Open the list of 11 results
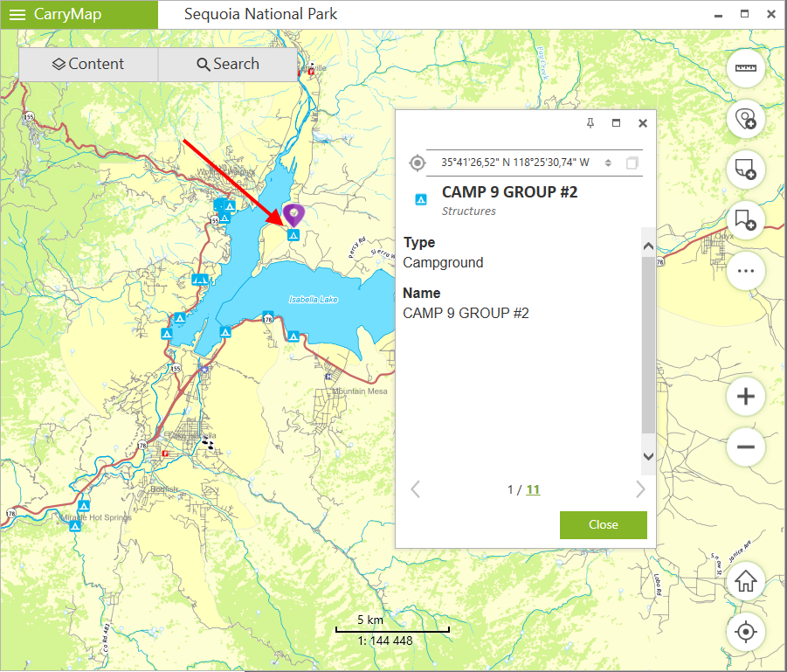The image size is (787, 672). pyautogui.click(x=533, y=489)
